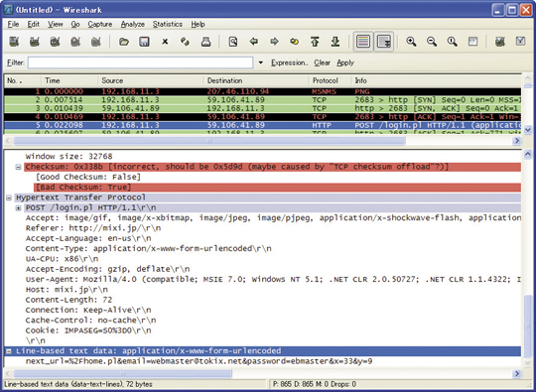Collapse Hypertext Transfer Protocol section
The image size is (536, 392).
coord(9,197)
